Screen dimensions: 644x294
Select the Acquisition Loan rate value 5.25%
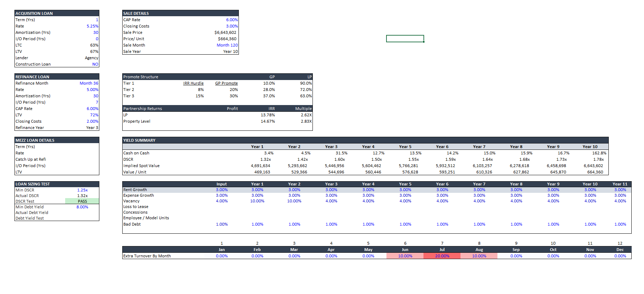pos(93,26)
